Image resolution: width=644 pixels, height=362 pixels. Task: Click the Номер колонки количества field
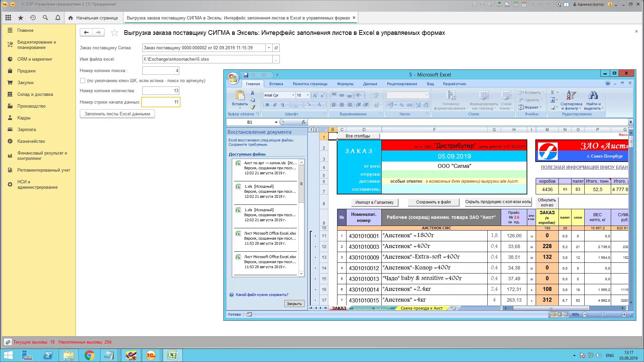click(161, 91)
